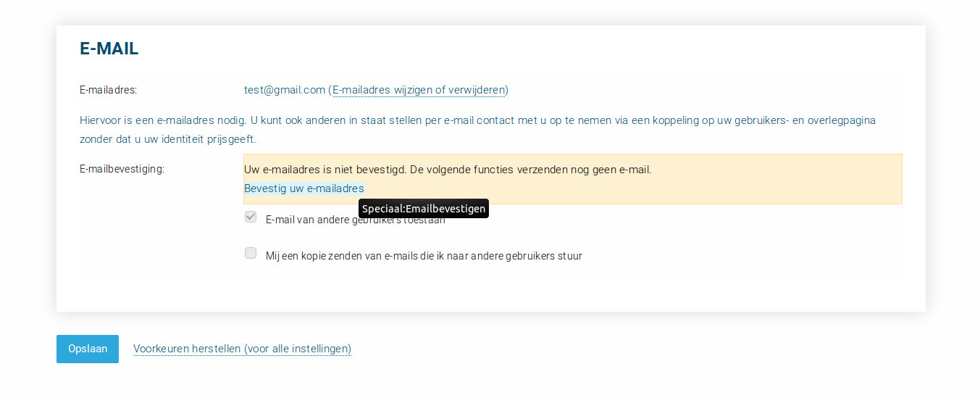The height and width of the screenshot is (398, 980).
Task: Open E-mailadres wijzigen of verwijderen link
Action: coord(419,90)
